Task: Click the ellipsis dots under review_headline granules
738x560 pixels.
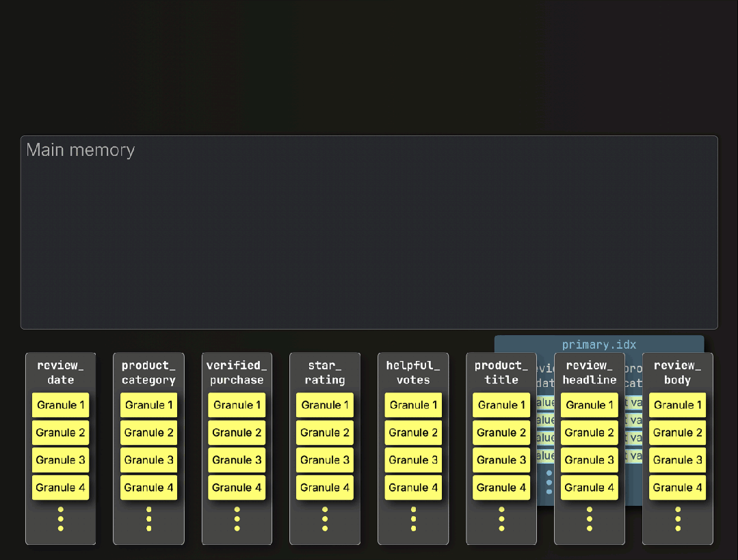Action: click(590, 518)
